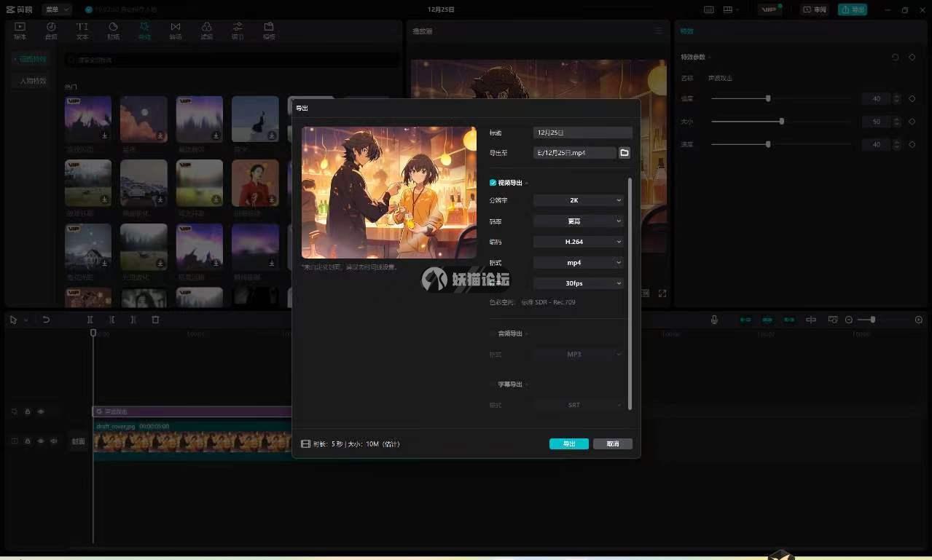Open the frame rate dropdown set to 30fps

tap(579, 283)
